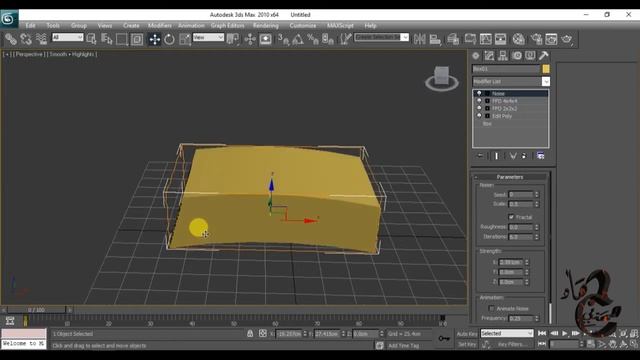
Task: Increase the Noise Scale spinner
Action: point(537,202)
